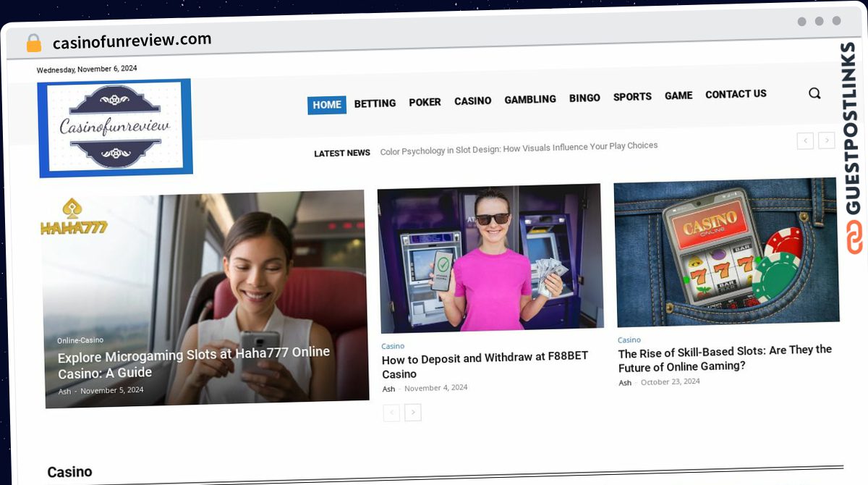Open the CONTACT US menu item

click(736, 93)
